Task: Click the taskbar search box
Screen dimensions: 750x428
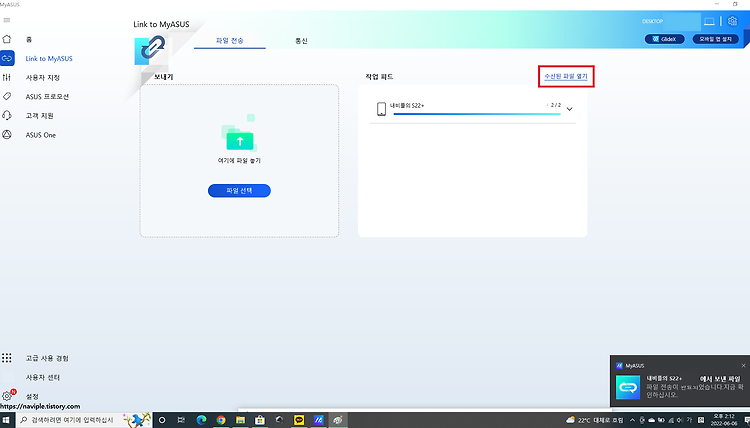Action: tap(84, 420)
